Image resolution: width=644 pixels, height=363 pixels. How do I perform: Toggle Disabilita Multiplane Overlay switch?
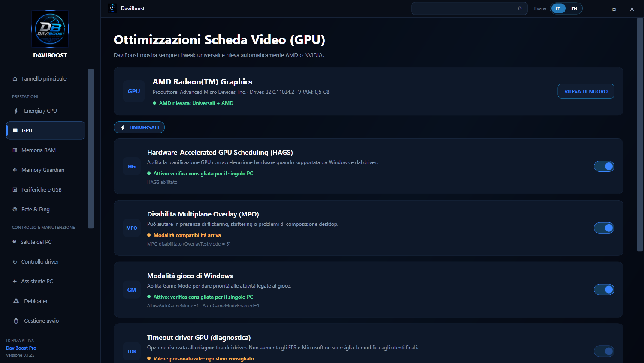pos(604,228)
